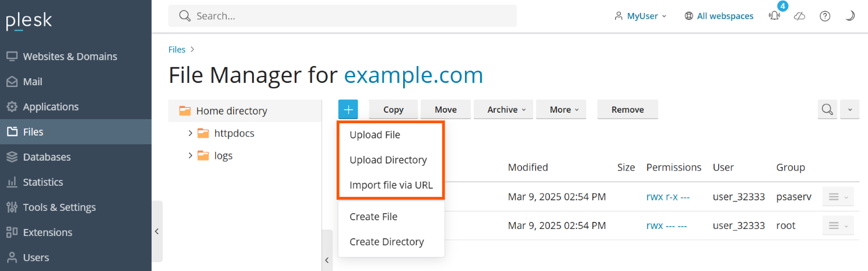This screenshot has width=868, height=271.
Task: Expand the logs folder tree
Action: pyautogui.click(x=190, y=155)
